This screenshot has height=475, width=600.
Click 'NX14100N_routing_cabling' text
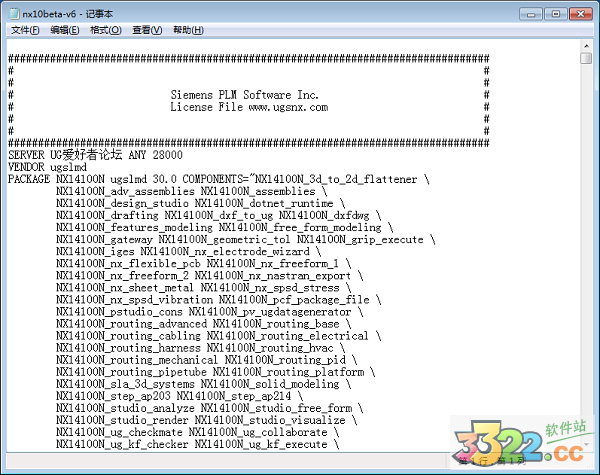(x=129, y=336)
